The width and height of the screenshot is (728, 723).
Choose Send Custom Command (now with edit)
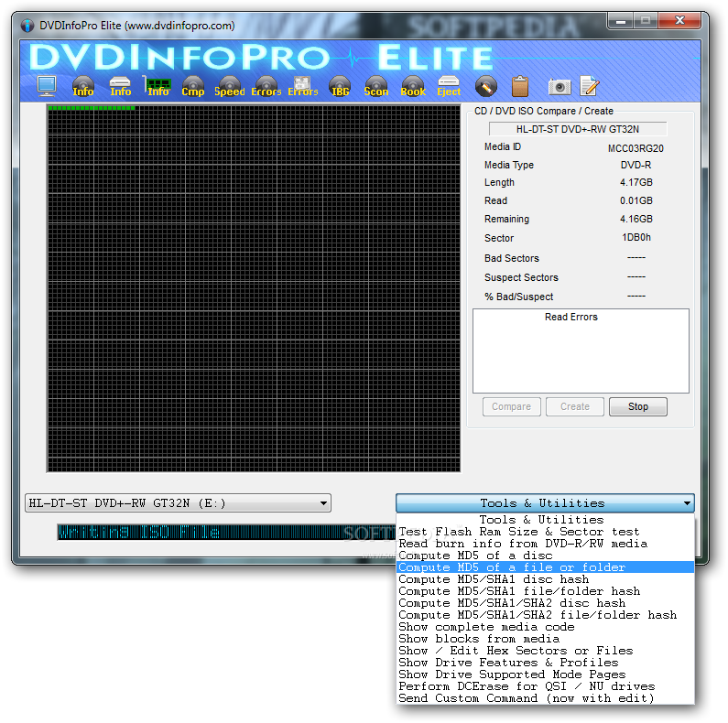[545, 698]
